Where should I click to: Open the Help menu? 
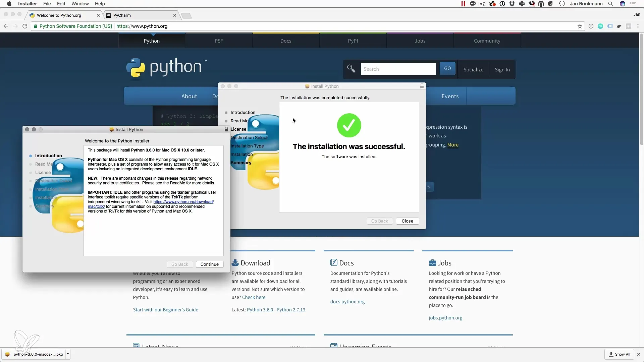tap(100, 4)
